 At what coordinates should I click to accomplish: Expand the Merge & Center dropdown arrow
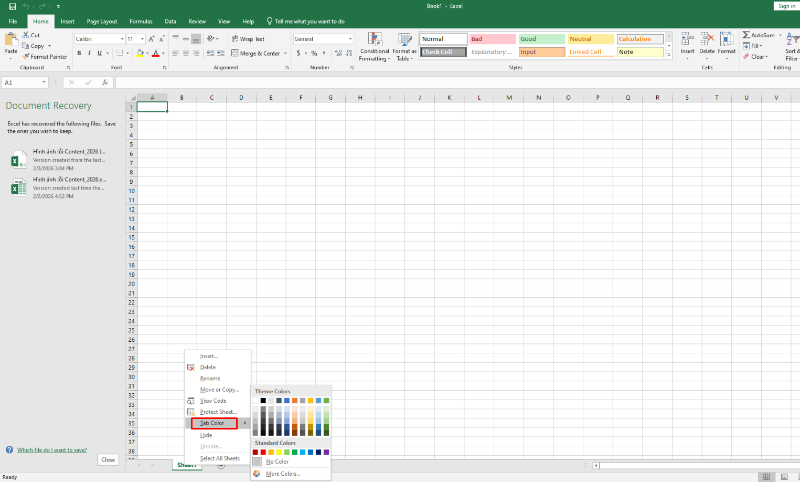pos(285,53)
